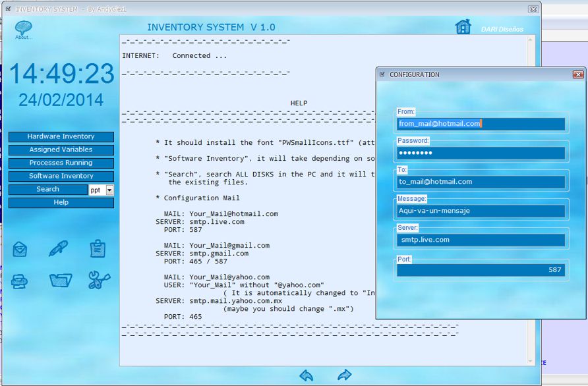Click the clipboard report icon
Image resolution: width=588 pixels, height=386 pixels.
click(x=98, y=248)
